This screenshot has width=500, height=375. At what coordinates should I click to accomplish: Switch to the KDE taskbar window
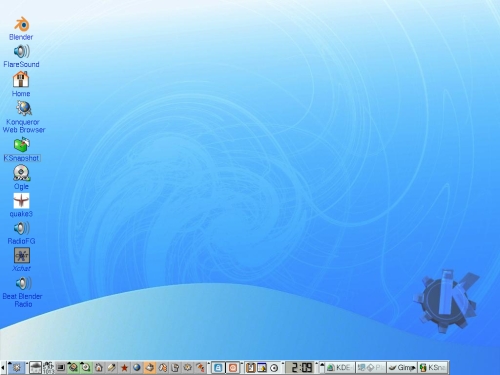(340, 368)
